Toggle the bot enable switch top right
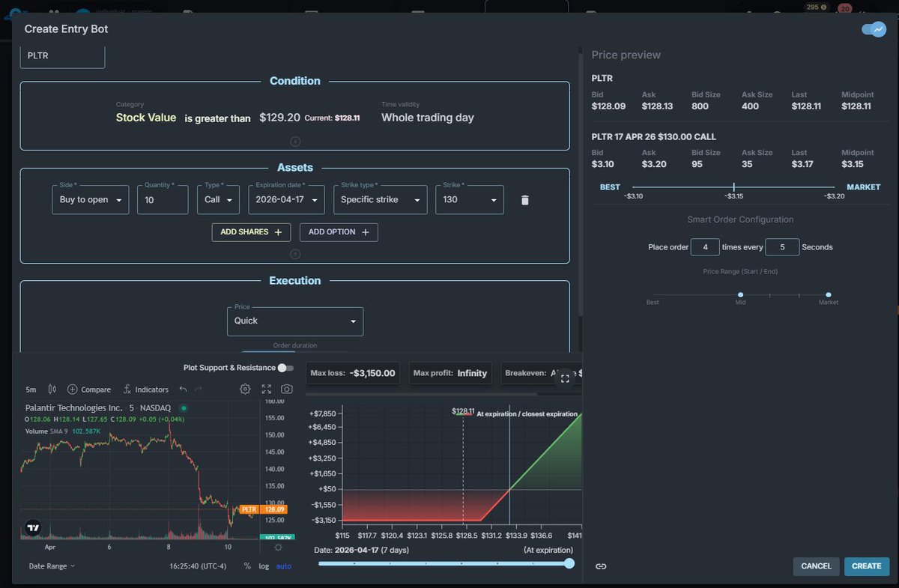The image size is (899, 588). [874, 28]
